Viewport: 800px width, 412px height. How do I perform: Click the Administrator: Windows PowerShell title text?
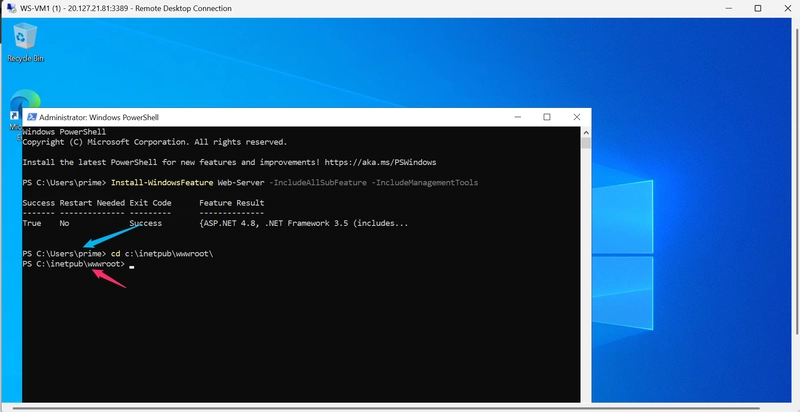[x=99, y=117]
